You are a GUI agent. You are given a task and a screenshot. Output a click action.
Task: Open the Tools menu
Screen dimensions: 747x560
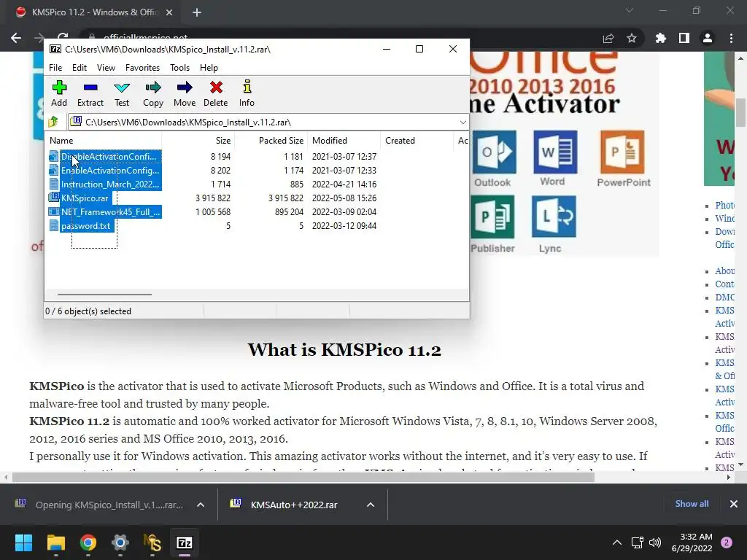point(179,68)
